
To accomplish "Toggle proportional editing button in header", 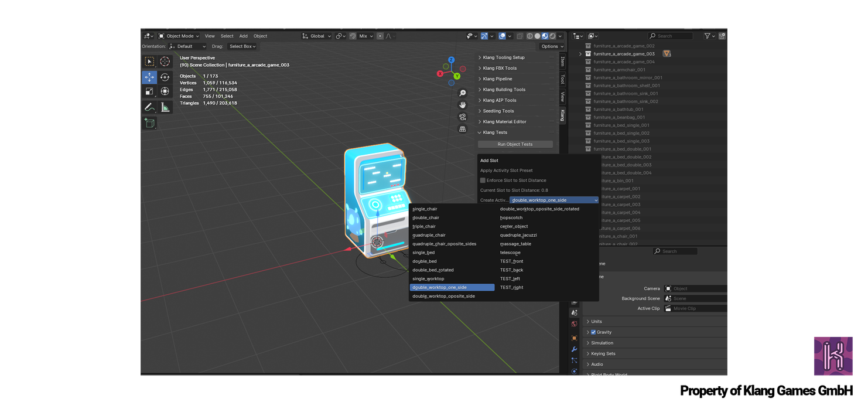I will click(x=380, y=36).
